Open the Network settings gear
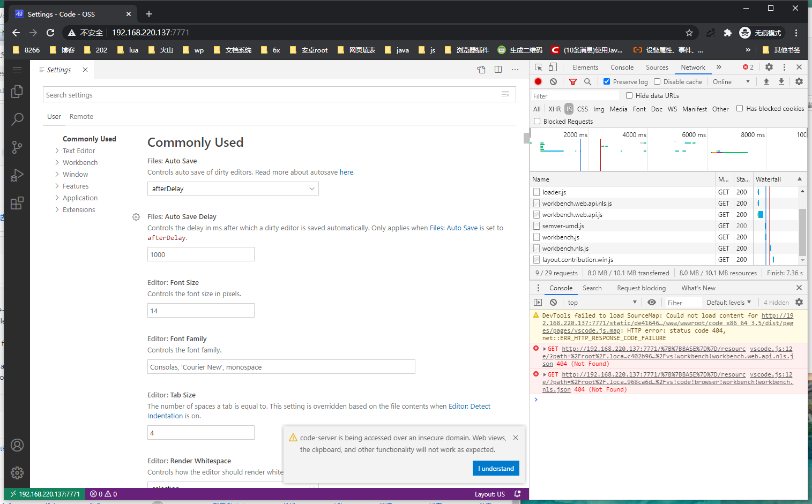Screen dimensions: 812x504 (799, 81)
